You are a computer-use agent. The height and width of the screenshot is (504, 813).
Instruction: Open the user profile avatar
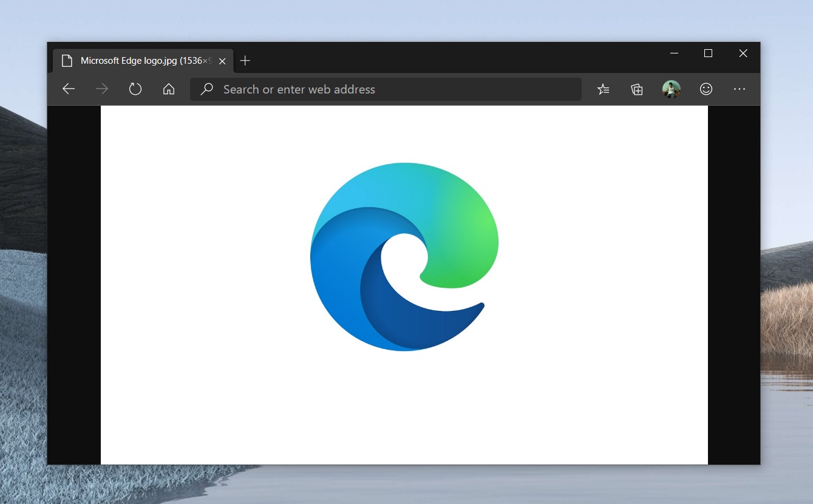click(671, 89)
